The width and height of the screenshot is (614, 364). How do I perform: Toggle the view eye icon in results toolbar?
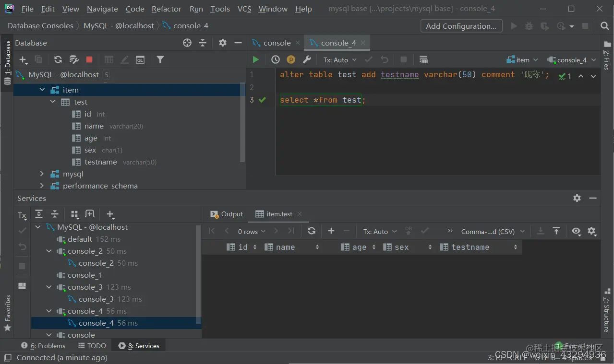pos(576,231)
